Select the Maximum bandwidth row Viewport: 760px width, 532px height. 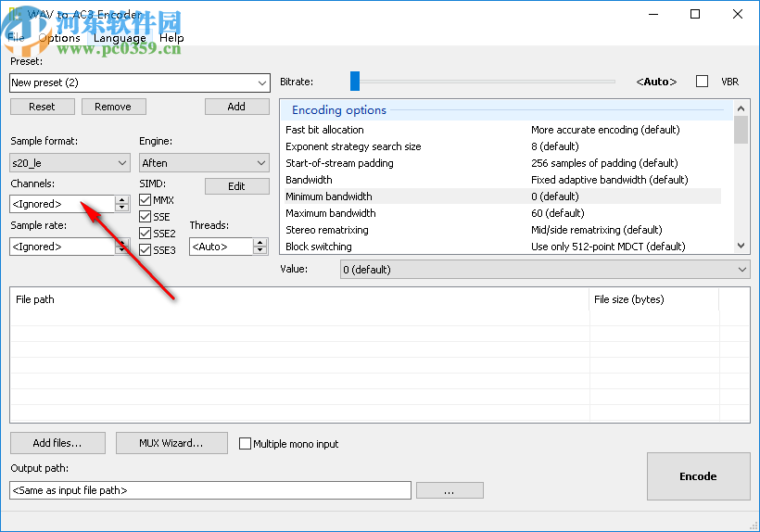(502, 213)
